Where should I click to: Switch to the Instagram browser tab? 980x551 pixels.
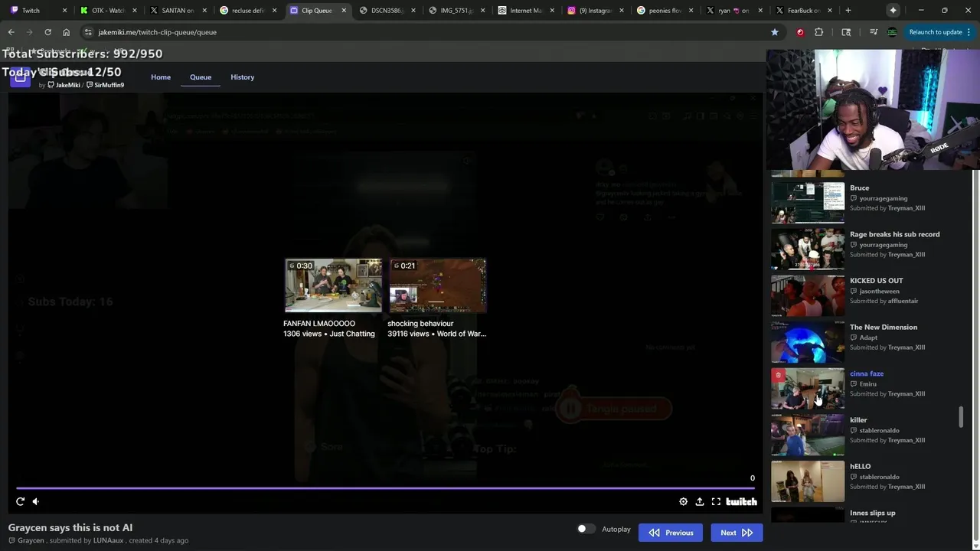(x=595, y=11)
